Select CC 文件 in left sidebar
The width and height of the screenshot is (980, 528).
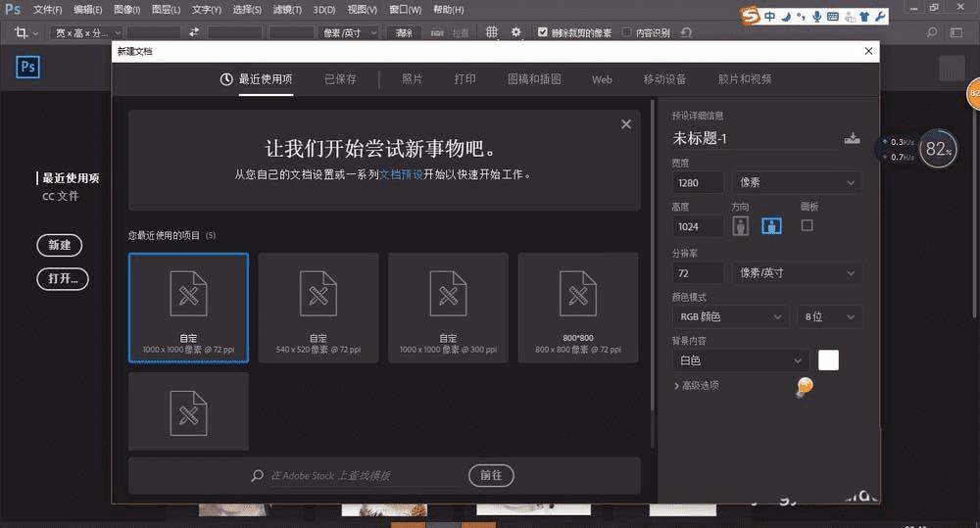(60, 196)
